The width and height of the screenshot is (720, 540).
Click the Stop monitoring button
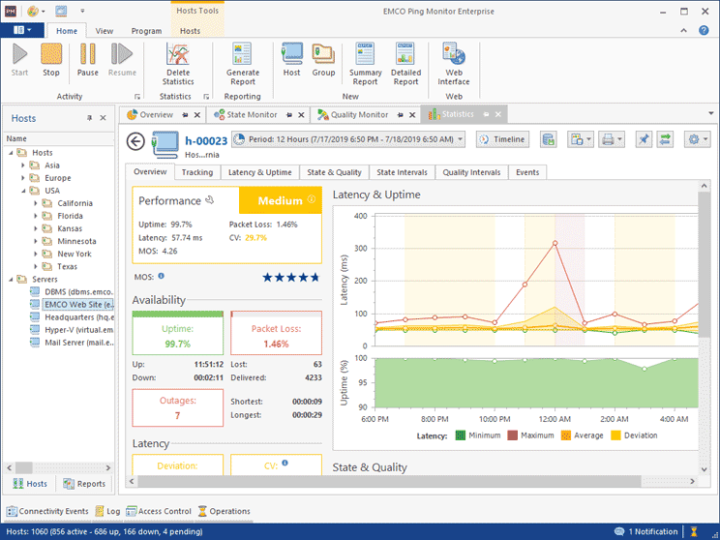(51, 60)
